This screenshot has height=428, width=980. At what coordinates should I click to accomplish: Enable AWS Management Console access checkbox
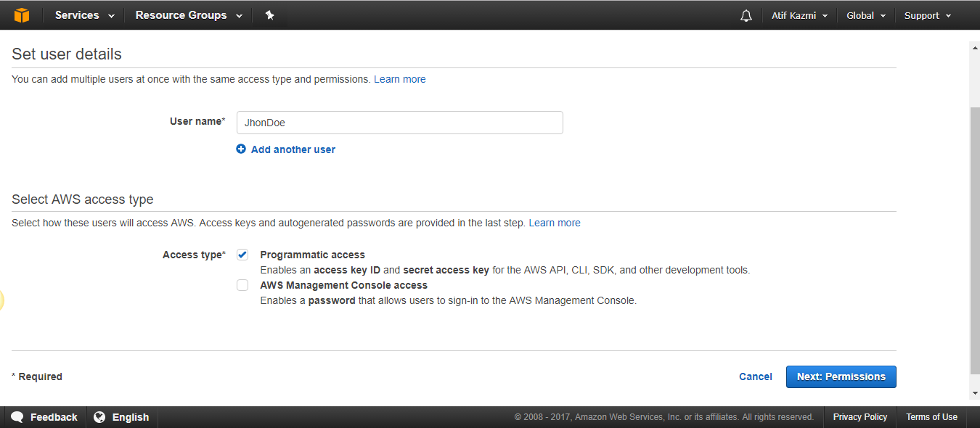coord(242,285)
